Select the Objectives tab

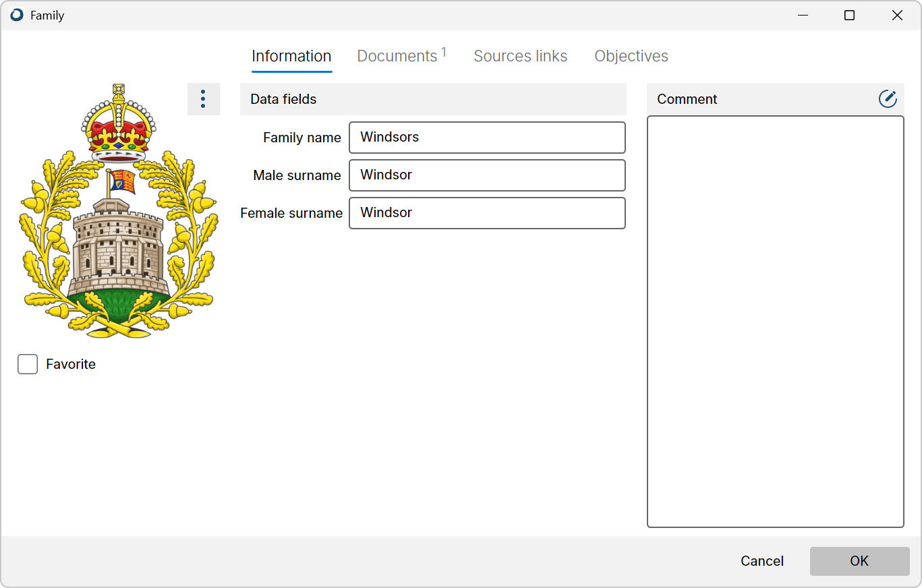click(x=631, y=56)
